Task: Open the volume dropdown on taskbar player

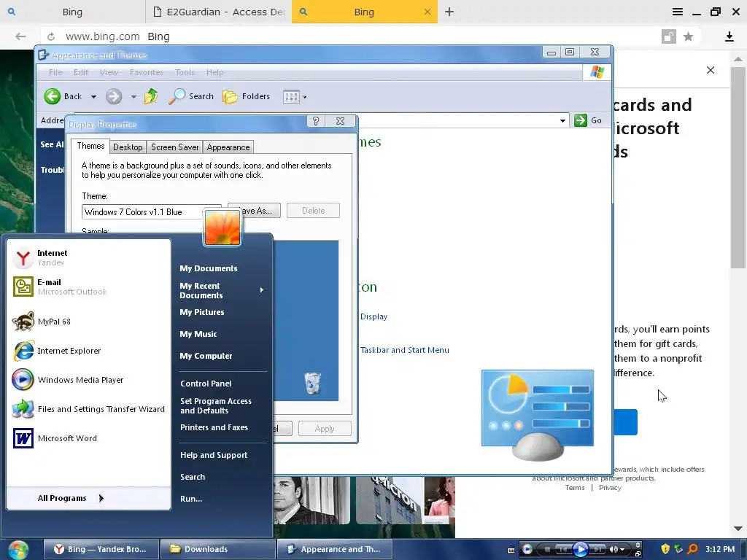Action: 623,550
